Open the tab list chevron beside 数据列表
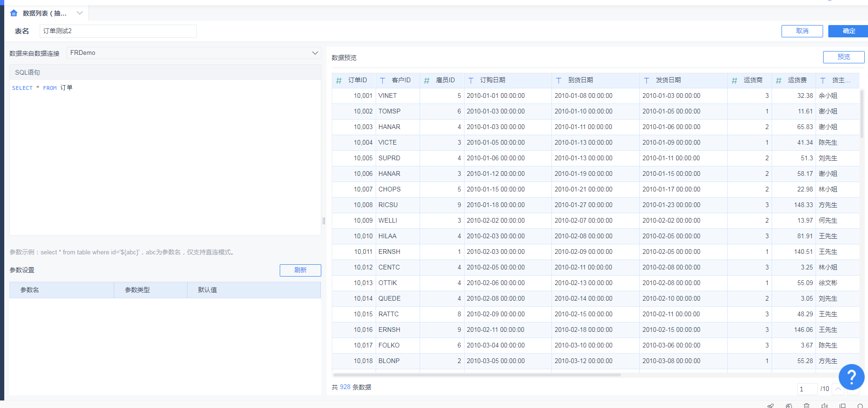 click(x=79, y=13)
